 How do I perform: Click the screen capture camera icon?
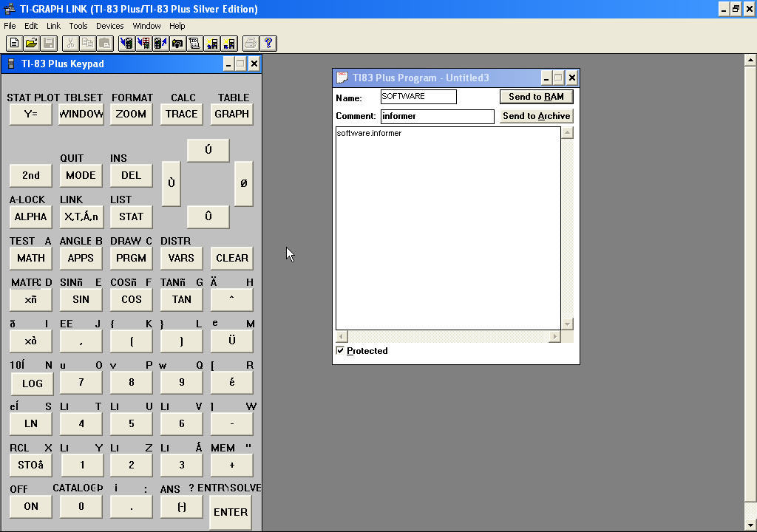[x=177, y=44]
